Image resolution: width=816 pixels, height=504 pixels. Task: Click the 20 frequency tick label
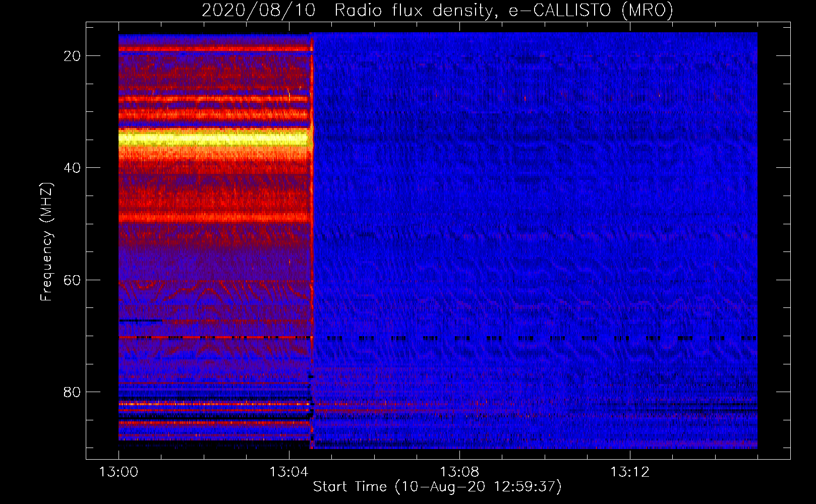(73, 56)
